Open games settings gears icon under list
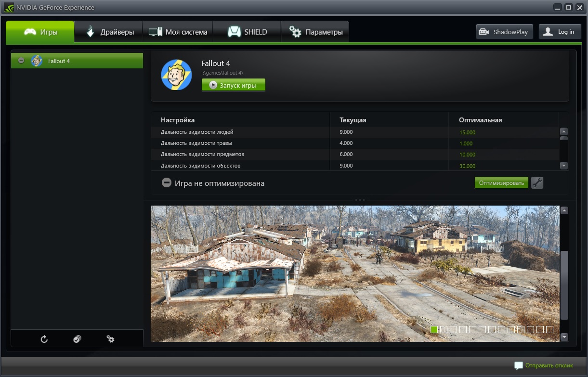The height and width of the screenshot is (377, 588). 110,339
